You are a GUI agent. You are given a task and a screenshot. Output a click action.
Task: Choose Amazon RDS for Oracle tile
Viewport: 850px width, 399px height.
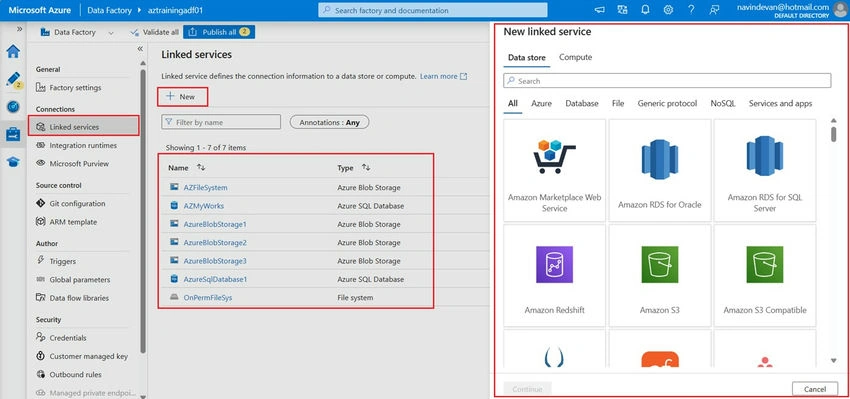point(660,170)
